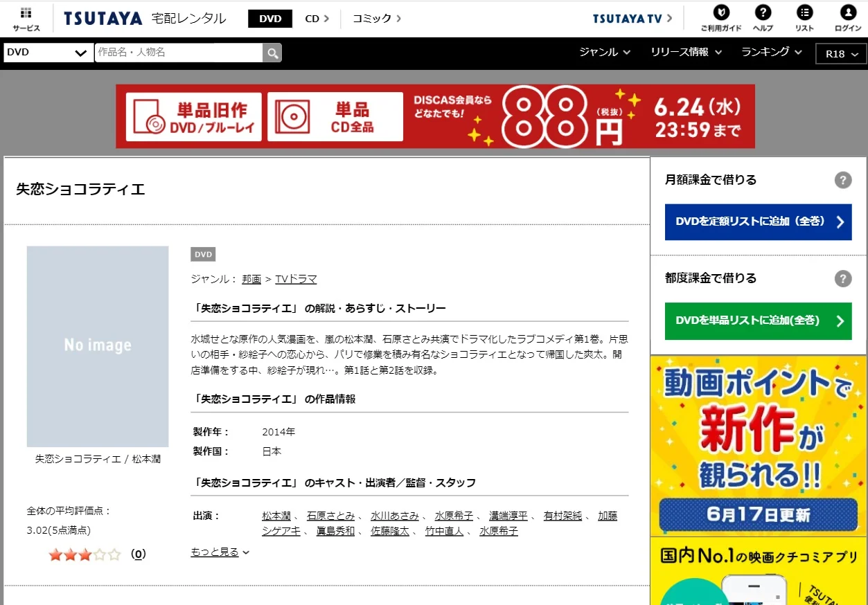Select the コミック tab

pyautogui.click(x=377, y=19)
